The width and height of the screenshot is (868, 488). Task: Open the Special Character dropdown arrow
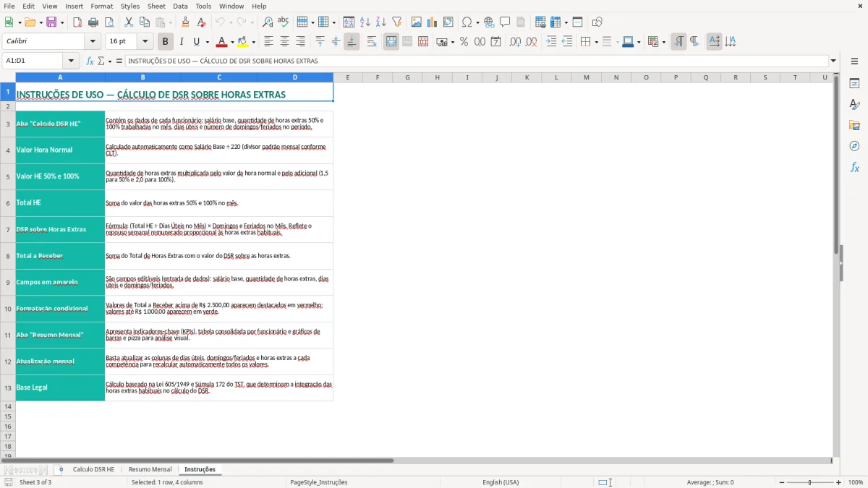pos(477,22)
